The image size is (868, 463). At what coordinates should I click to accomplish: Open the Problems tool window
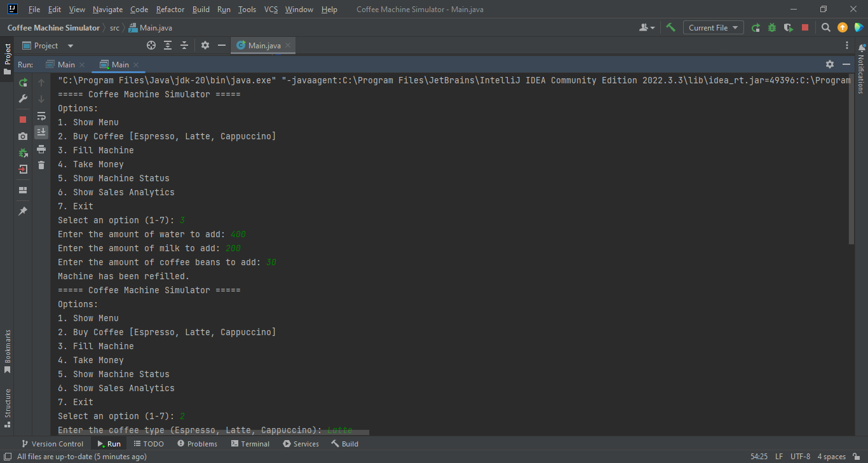[197, 443]
